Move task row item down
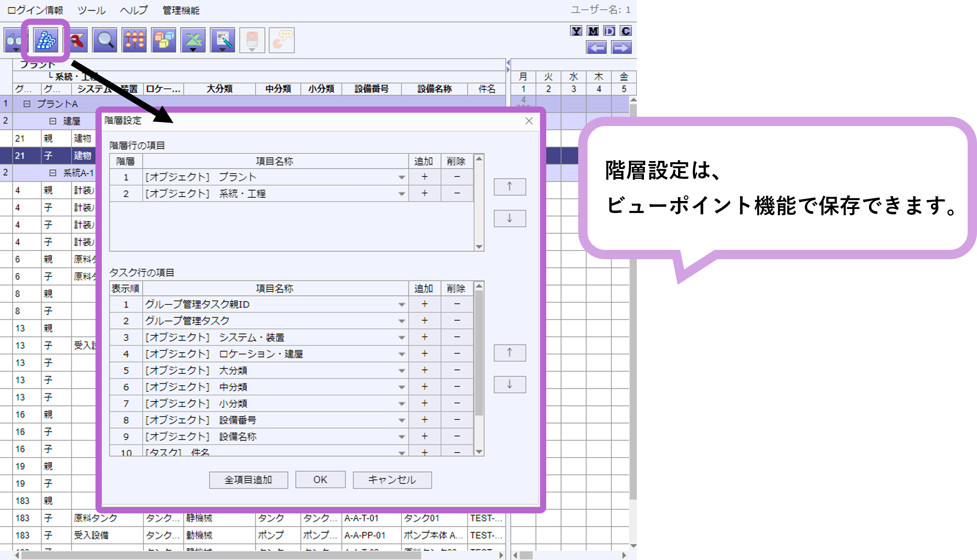 (x=510, y=384)
